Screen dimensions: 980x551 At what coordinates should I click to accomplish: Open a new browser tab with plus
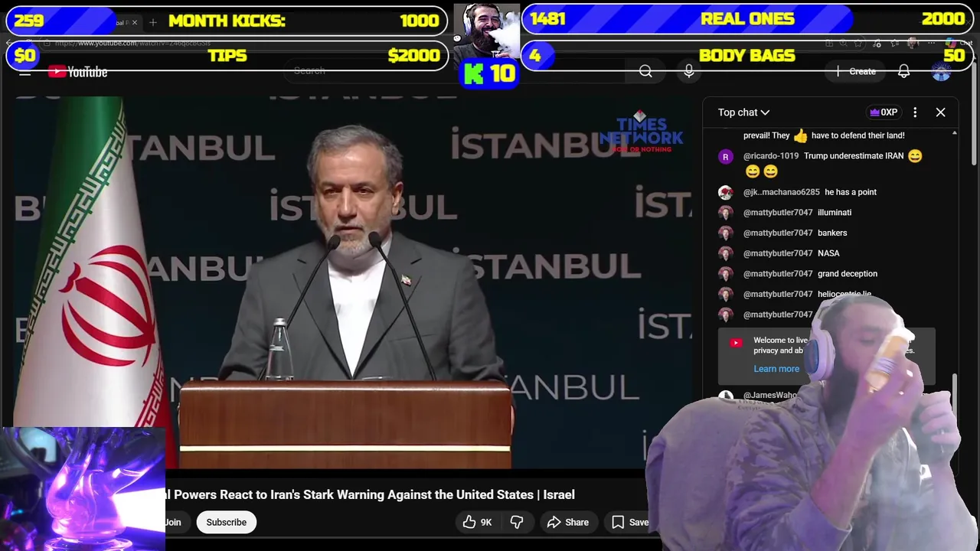coord(152,22)
